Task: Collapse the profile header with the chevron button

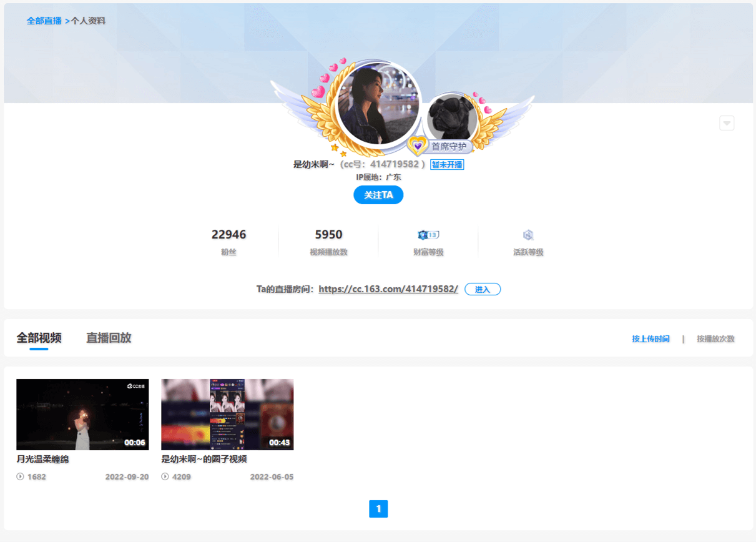Action: (x=726, y=123)
